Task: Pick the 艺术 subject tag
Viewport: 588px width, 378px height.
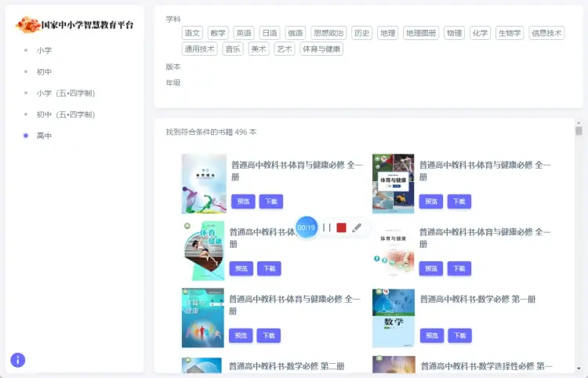Action: click(285, 49)
